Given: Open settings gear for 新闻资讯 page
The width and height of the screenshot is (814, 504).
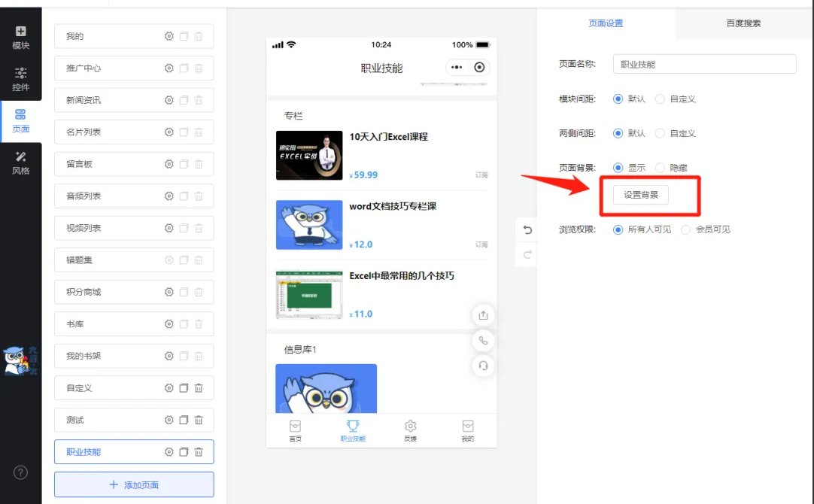Looking at the screenshot, I should coord(169,100).
